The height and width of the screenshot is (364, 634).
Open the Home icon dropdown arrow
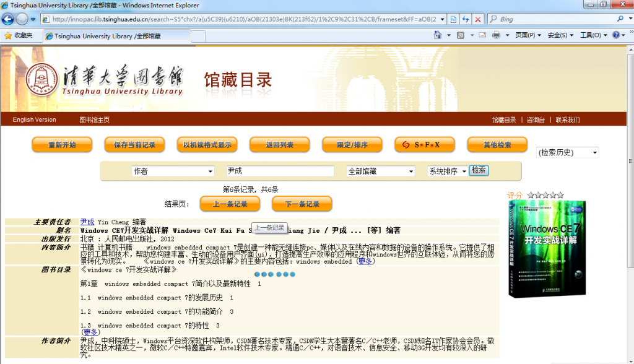coord(448,35)
